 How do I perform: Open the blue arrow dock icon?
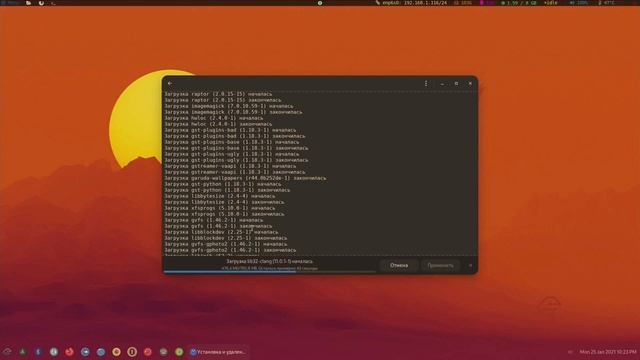(85, 351)
